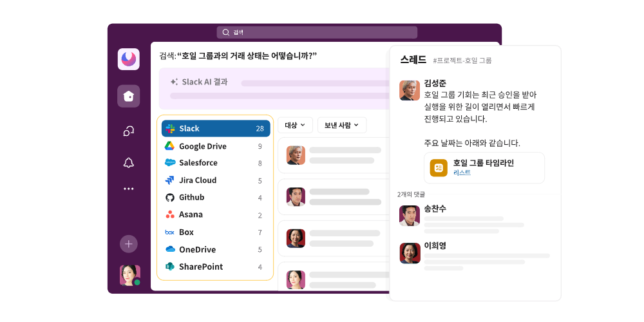Image resolution: width=644 pixels, height=322 pixels.
Task: Open direct messages icon in sidebar
Action: [129, 131]
